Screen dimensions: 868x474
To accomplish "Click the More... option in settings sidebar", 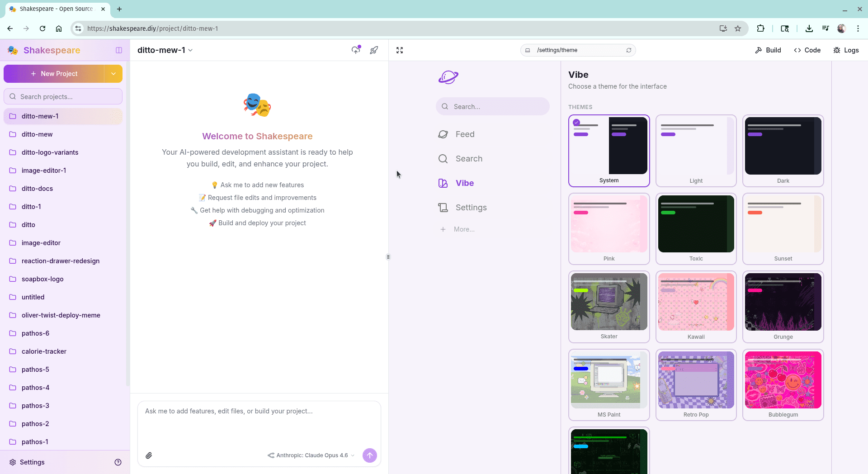I will (464, 229).
